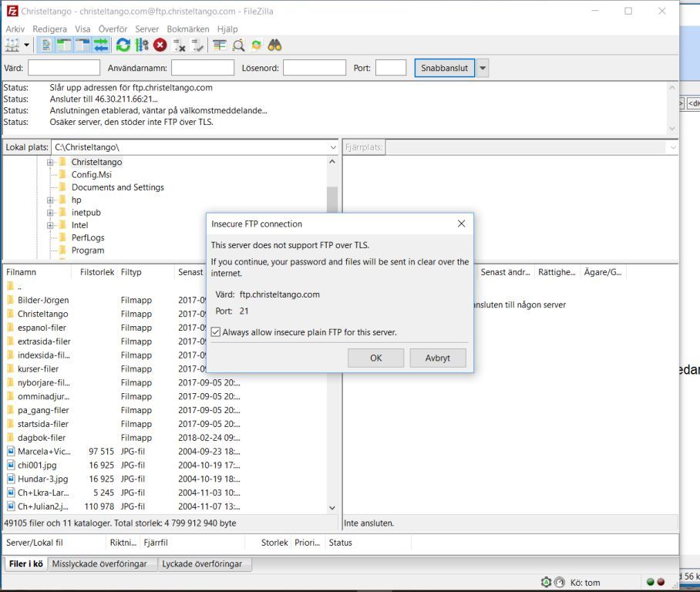Expand the Christeltango tree folder

point(50,162)
